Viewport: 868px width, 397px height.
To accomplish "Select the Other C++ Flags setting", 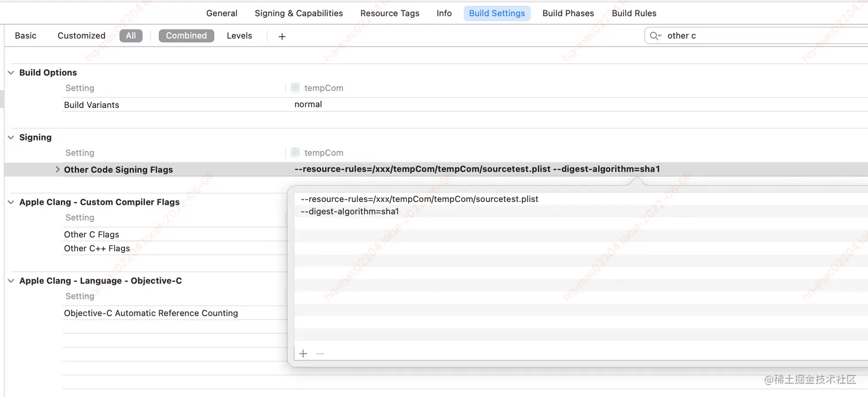I will coord(97,248).
